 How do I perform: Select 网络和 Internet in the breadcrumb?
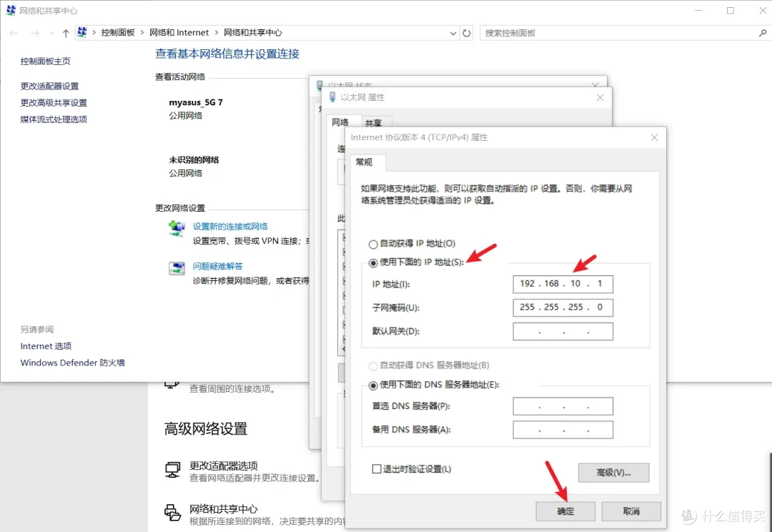tap(179, 32)
